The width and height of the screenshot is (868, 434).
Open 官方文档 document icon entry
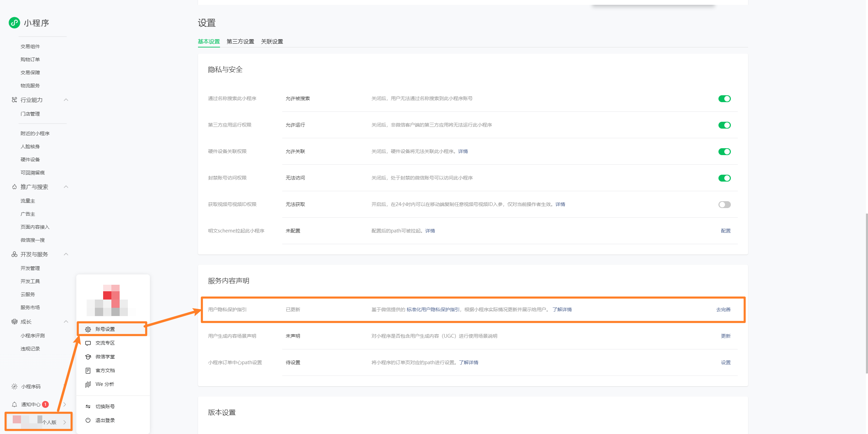tap(88, 370)
